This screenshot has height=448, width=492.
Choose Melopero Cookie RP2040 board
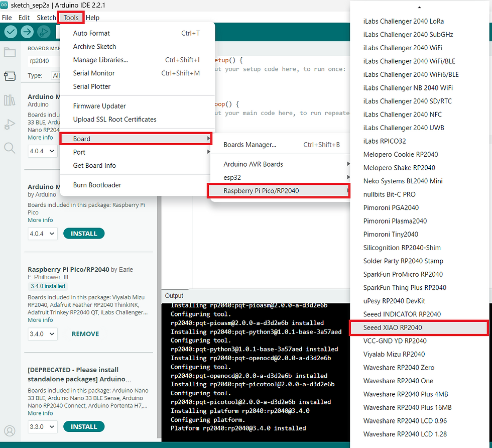click(419, 155)
